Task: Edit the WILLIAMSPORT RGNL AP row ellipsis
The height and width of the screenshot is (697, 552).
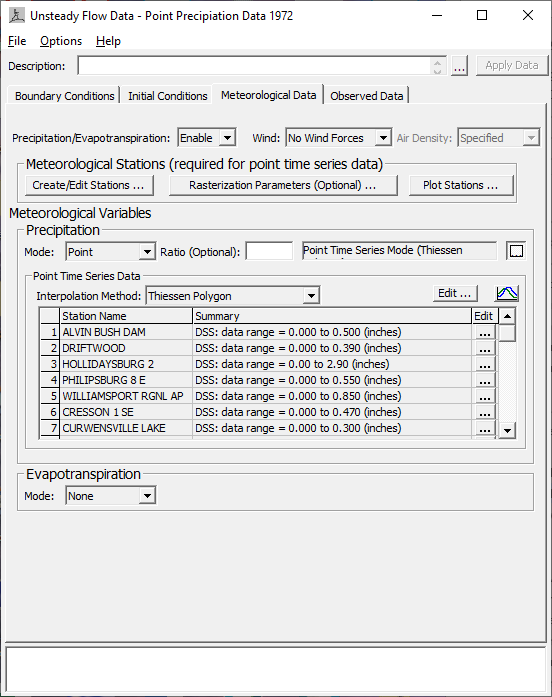Action: (485, 397)
